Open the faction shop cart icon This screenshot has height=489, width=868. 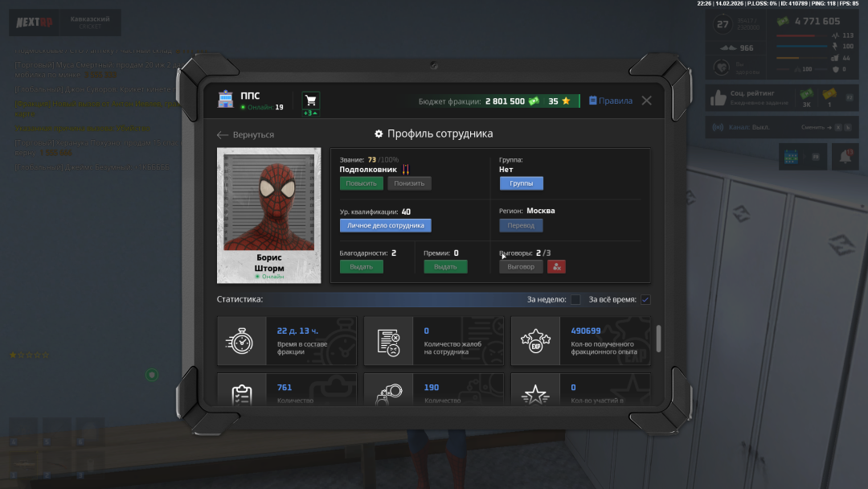click(x=310, y=101)
